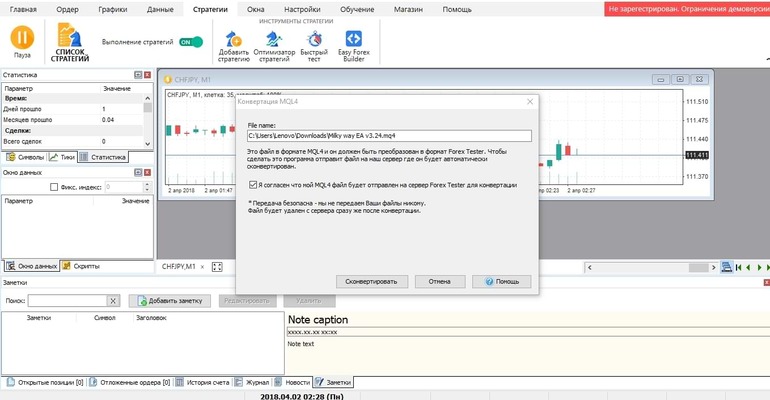
Task: Sort notes by the Заголовок column
Action: click(151, 318)
